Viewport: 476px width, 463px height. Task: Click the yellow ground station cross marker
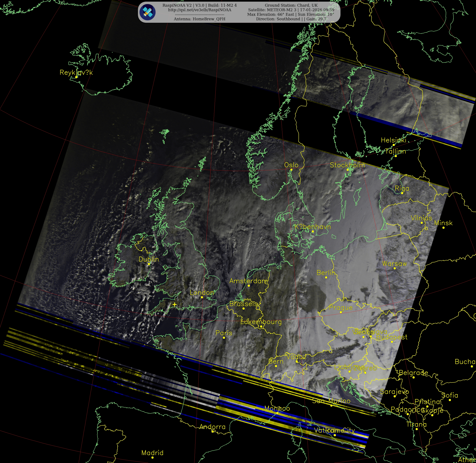tap(174, 304)
